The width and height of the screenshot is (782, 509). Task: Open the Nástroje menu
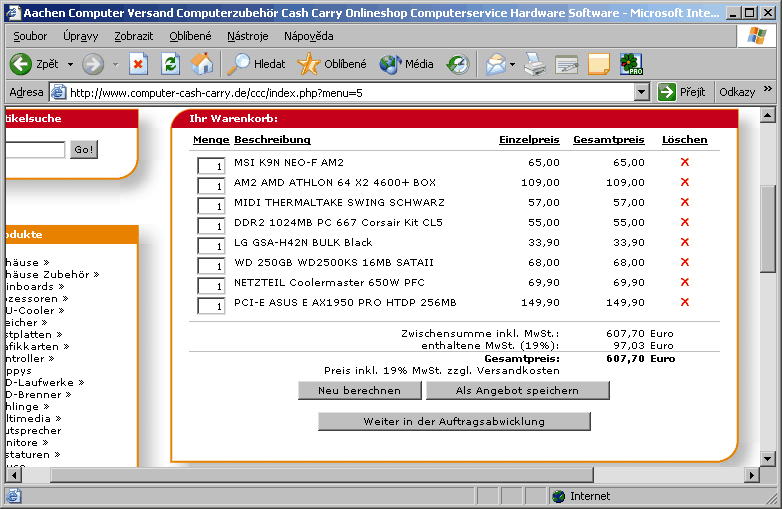(x=247, y=36)
